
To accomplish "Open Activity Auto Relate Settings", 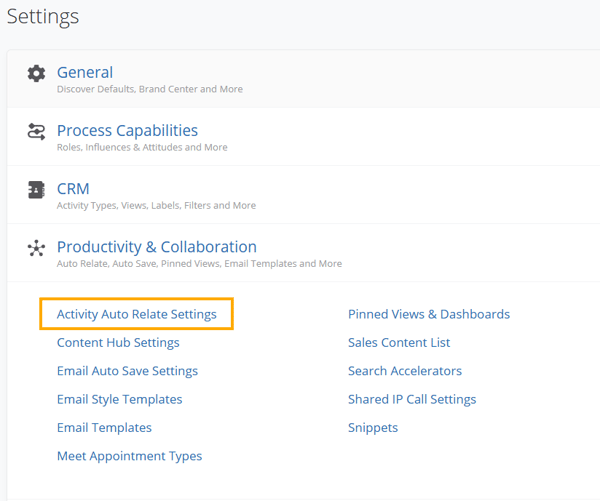I will (137, 314).
